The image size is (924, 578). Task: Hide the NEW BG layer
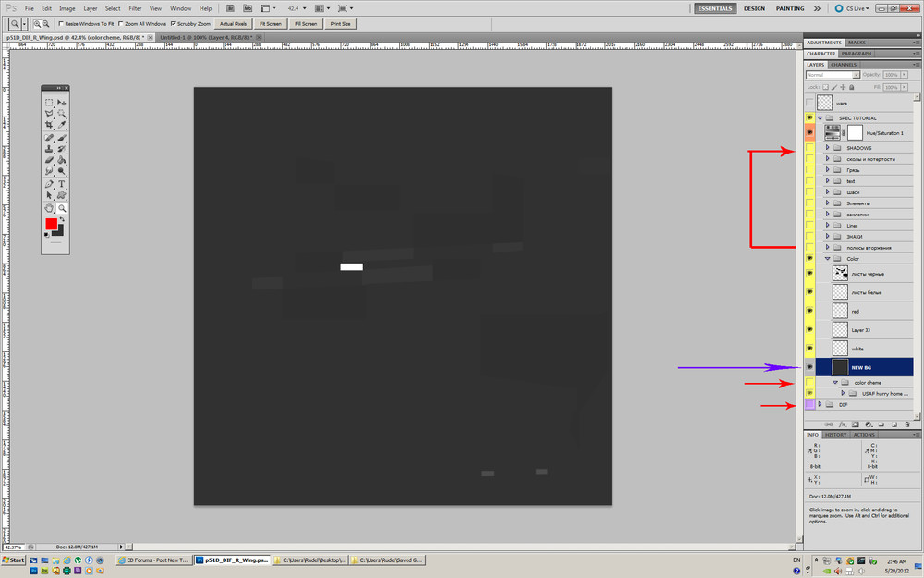tap(809, 367)
